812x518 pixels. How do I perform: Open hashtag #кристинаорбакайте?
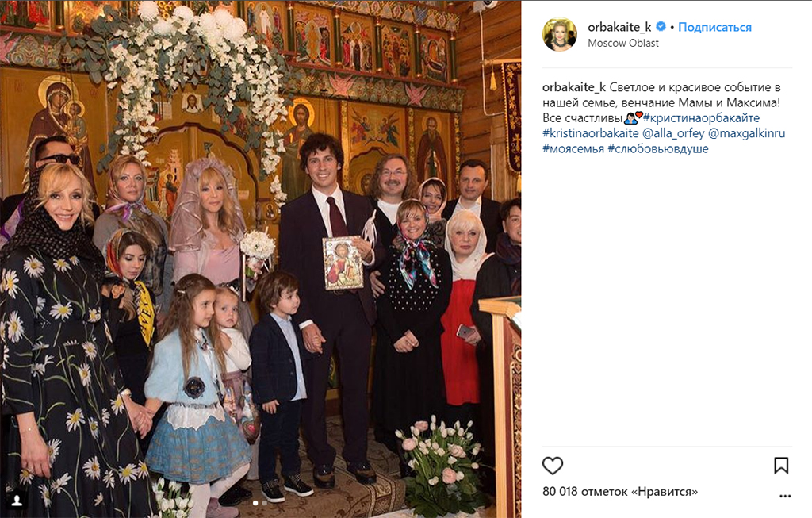tap(701, 117)
